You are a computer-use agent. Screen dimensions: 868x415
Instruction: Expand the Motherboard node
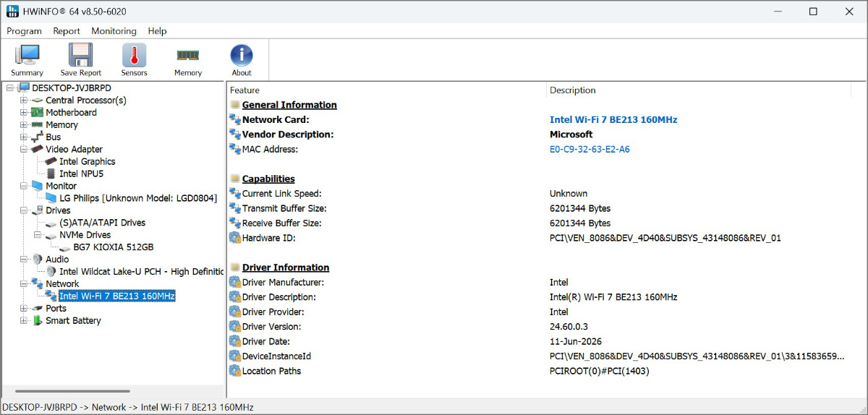coord(24,113)
